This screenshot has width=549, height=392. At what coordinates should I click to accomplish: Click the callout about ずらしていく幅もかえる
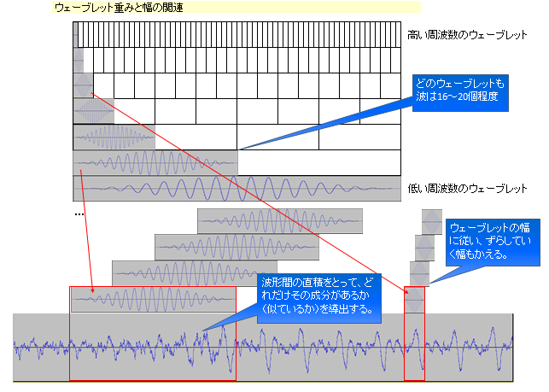[x=493, y=243]
